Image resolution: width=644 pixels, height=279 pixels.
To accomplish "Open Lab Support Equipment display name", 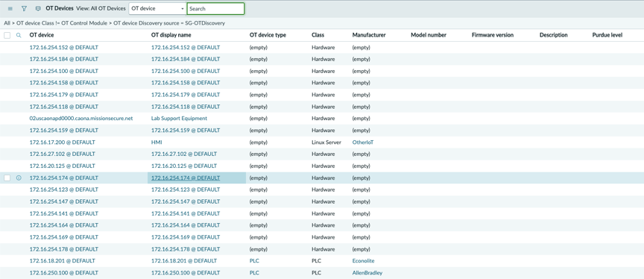I will point(179,119).
